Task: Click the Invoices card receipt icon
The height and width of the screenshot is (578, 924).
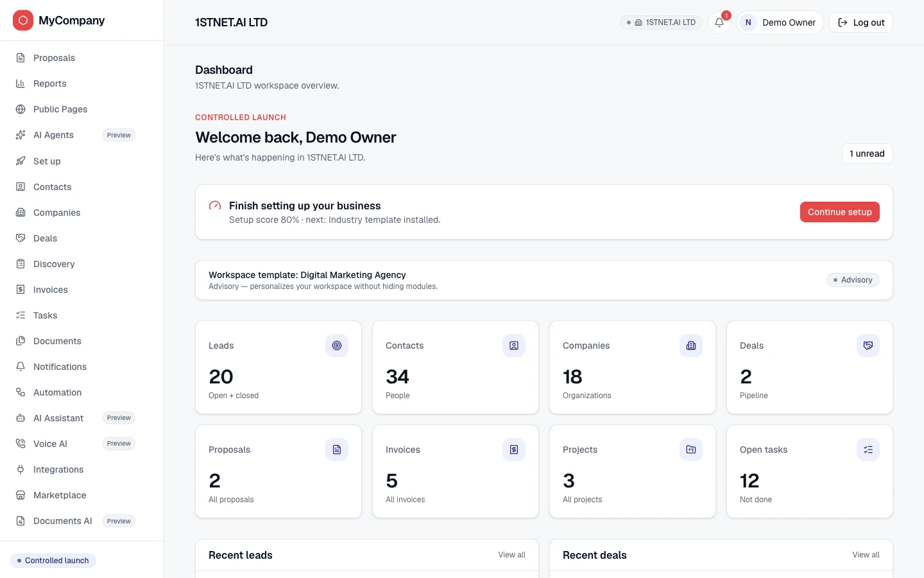Action: coord(514,450)
